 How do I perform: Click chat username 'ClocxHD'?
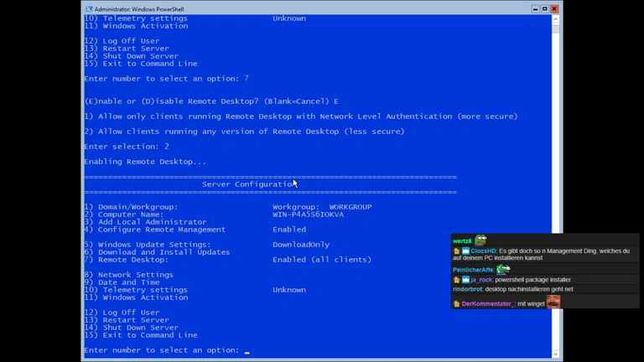(483, 251)
